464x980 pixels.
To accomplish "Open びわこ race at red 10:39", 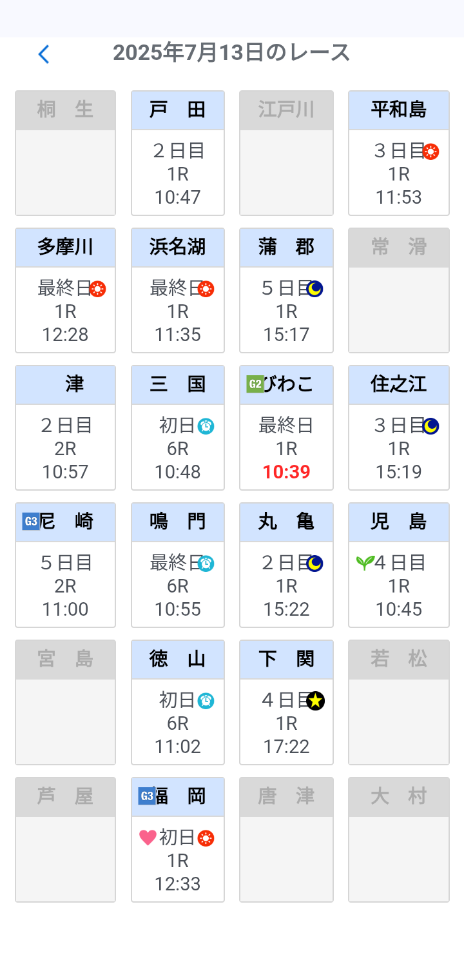I will (x=286, y=472).
